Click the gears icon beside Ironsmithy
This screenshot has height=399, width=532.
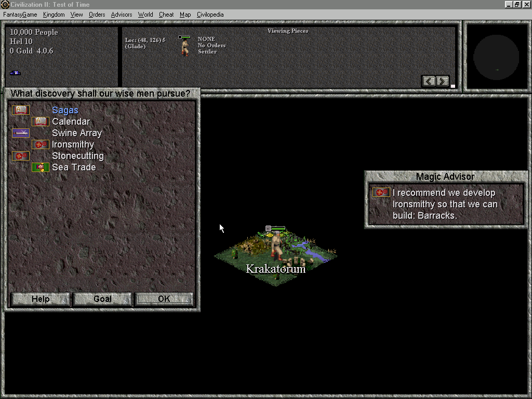[x=41, y=144]
